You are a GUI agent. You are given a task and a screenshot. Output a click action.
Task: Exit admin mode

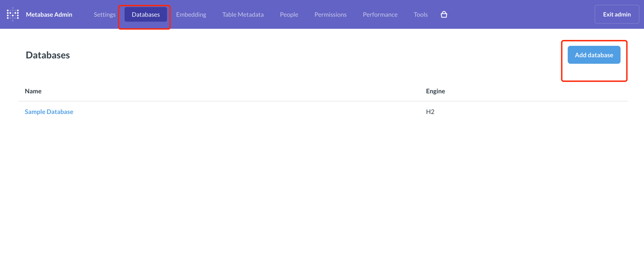pyautogui.click(x=616, y=14)
